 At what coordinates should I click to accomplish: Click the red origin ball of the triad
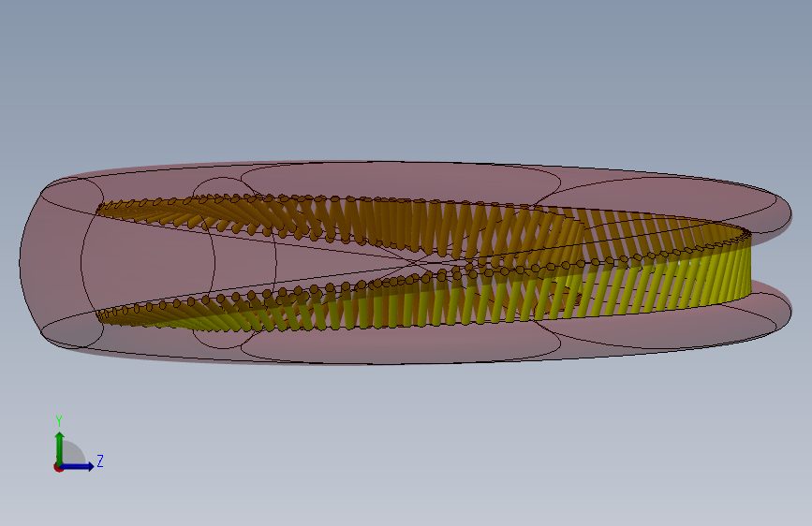point(58,467)
